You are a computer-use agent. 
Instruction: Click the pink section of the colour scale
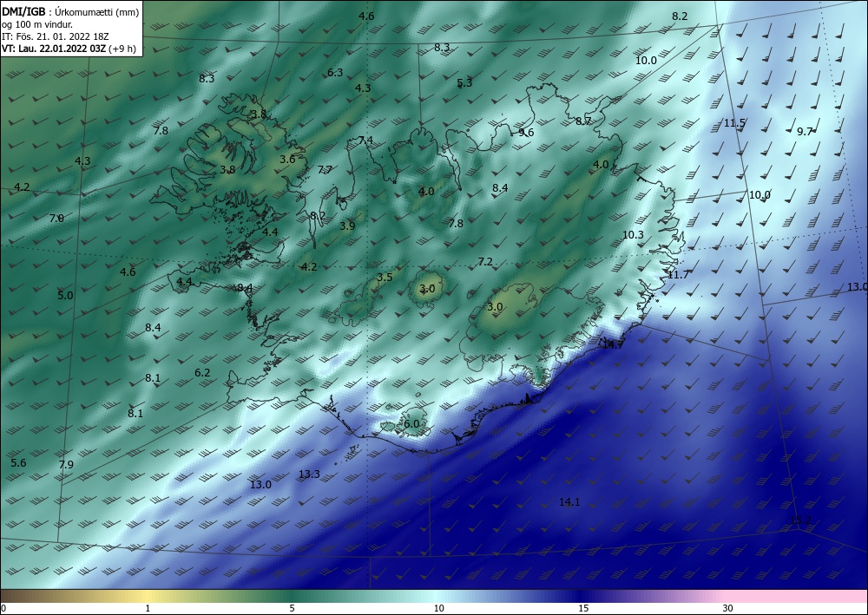click(797, 596)
